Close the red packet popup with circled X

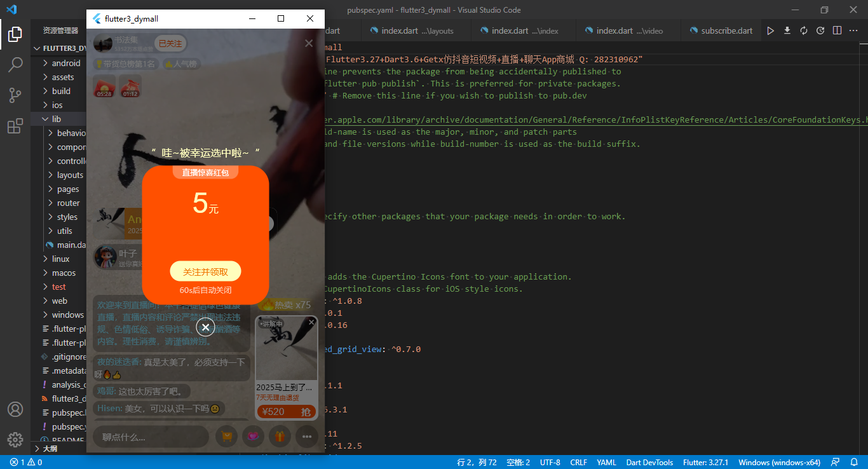click(205, 327)
